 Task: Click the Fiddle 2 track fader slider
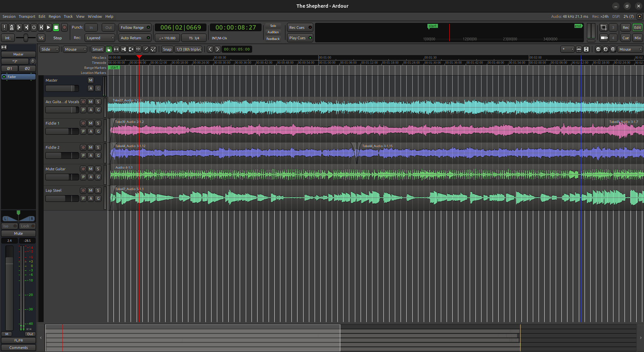point(62,156)
